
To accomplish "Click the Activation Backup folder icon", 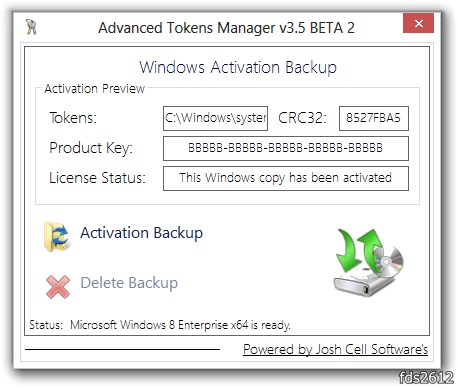I will tap(57, 236).
